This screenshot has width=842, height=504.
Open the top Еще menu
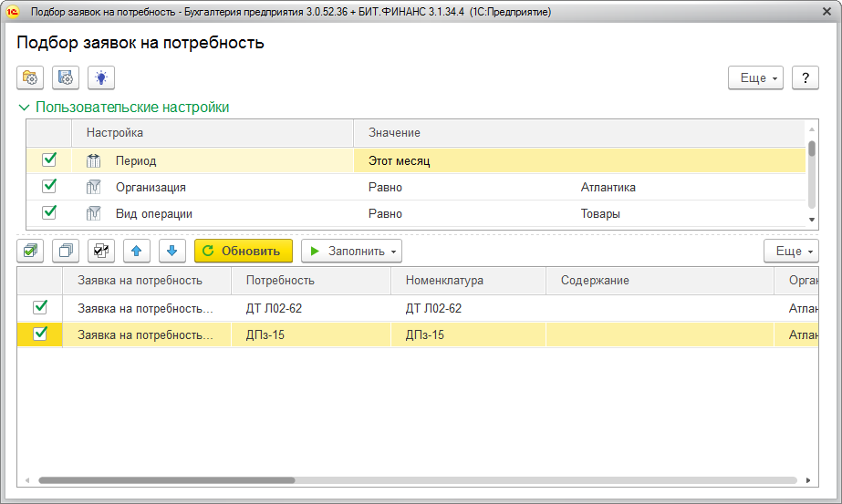756,78
